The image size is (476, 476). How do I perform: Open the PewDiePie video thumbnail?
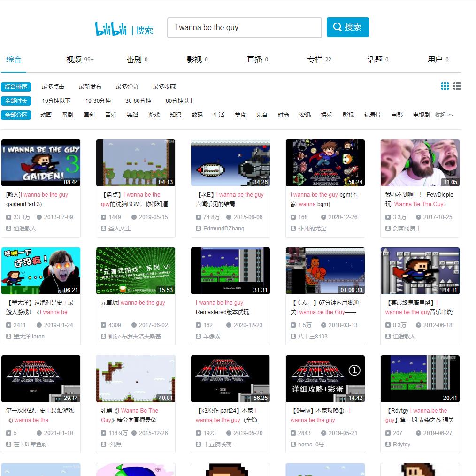pyautogui.click(x=420, y=163)
